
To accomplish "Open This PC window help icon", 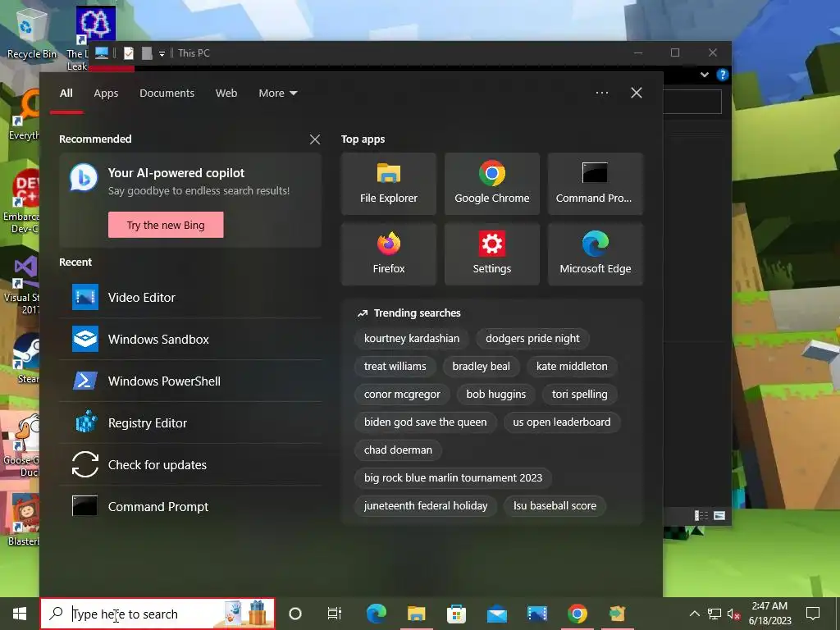I will coord(722,75).
